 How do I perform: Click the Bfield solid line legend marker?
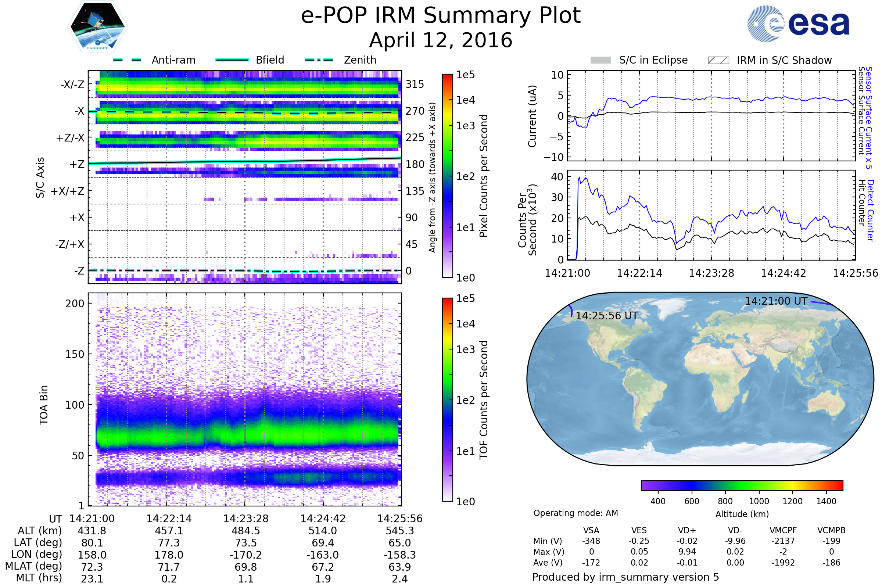(232, 60)
